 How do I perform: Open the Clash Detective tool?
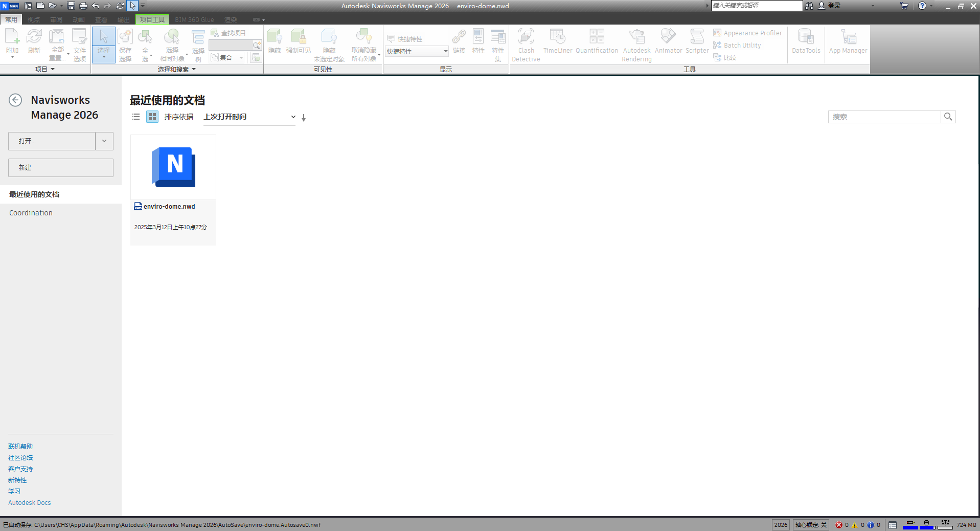coord(526,45)
